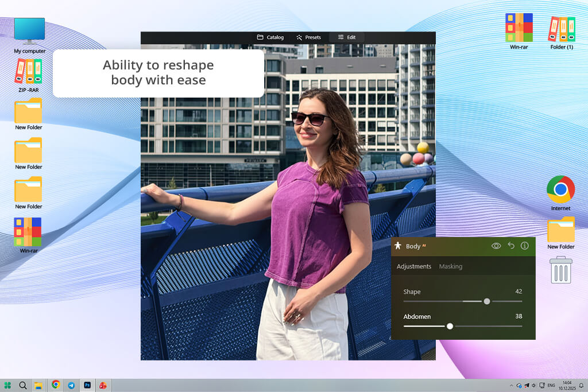Open the ZIP -RAR desktop icon

[x=29, y=75]
